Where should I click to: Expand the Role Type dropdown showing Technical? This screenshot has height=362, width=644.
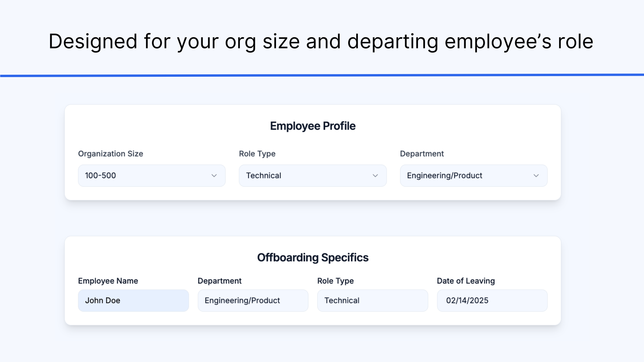(x=313, y=176)
